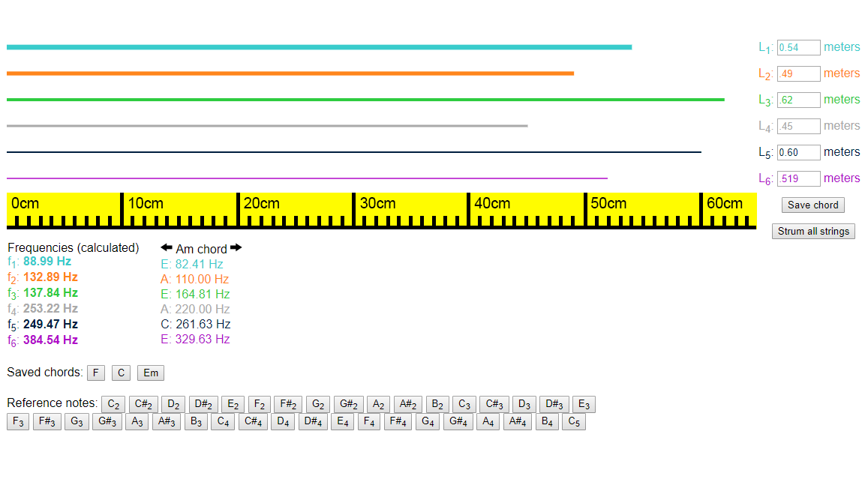The image size is (868, 488).
Task: Load the saved C chord
Action: pyautogui.click(x=121, y=373)
